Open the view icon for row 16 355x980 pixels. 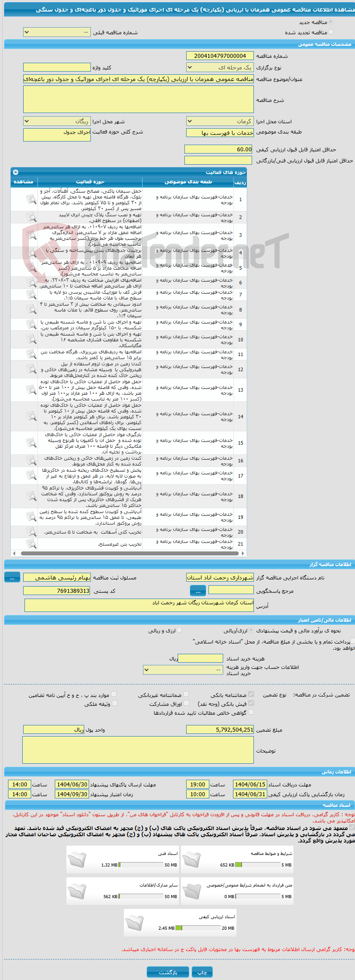pos(31,461)
